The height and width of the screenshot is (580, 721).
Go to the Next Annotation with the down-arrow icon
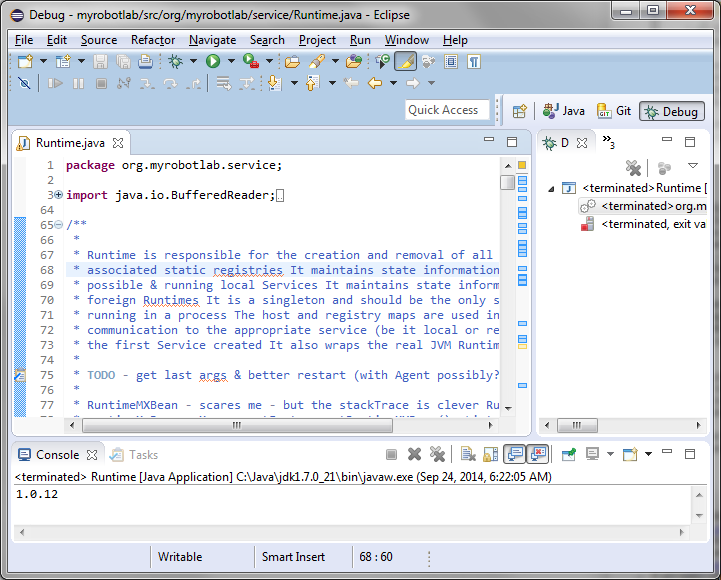click(275, 83)
